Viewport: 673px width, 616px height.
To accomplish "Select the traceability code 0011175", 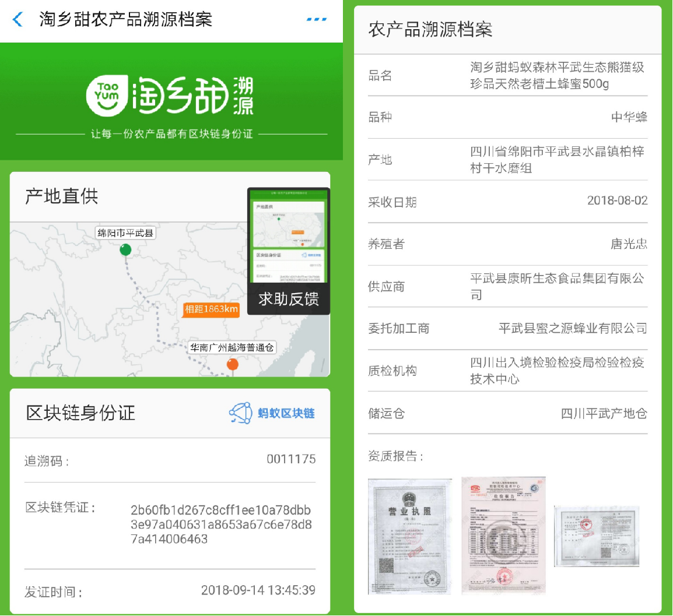I will coord(291,459).
